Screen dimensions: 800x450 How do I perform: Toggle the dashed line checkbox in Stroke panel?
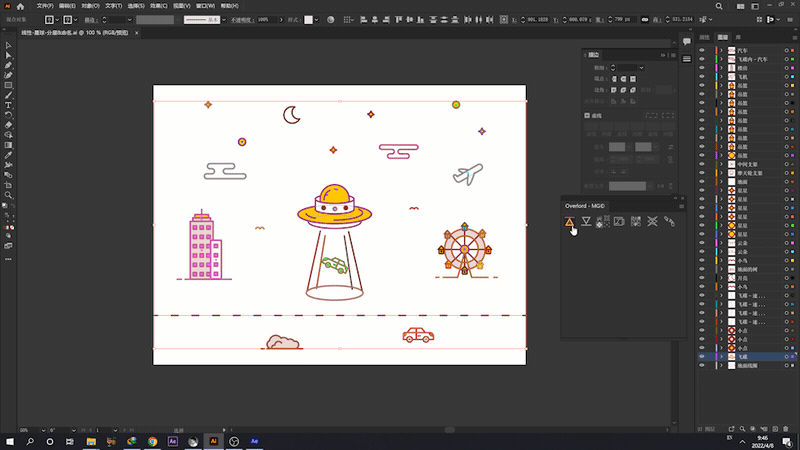(587, 116)
